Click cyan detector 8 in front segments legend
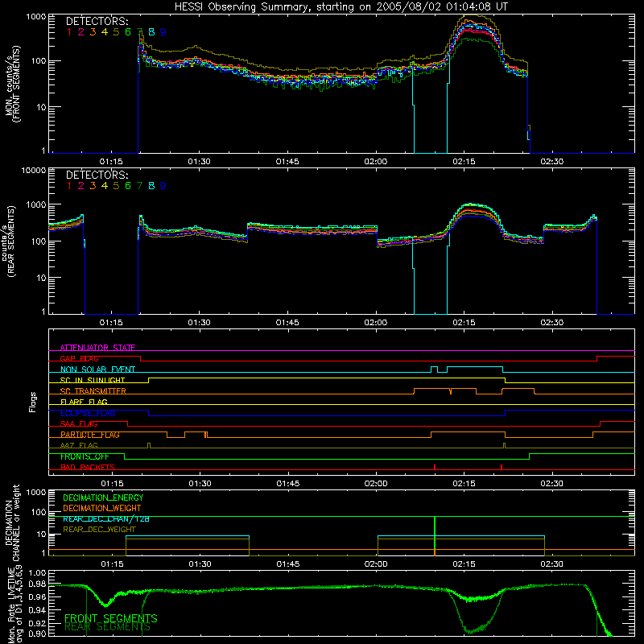Image resolution: width=644 pixels, height=644 pixels. [151, 32]
